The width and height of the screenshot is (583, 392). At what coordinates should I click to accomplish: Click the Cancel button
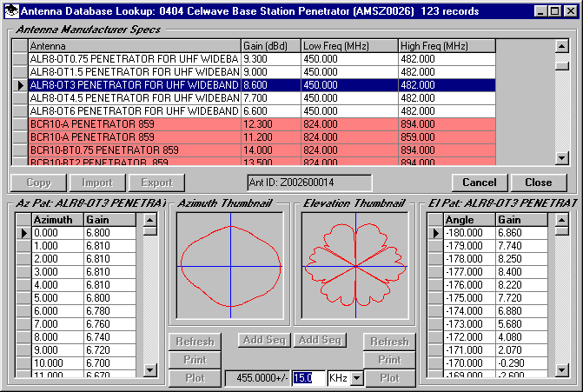pyautogui.click(x=480, y=183)
